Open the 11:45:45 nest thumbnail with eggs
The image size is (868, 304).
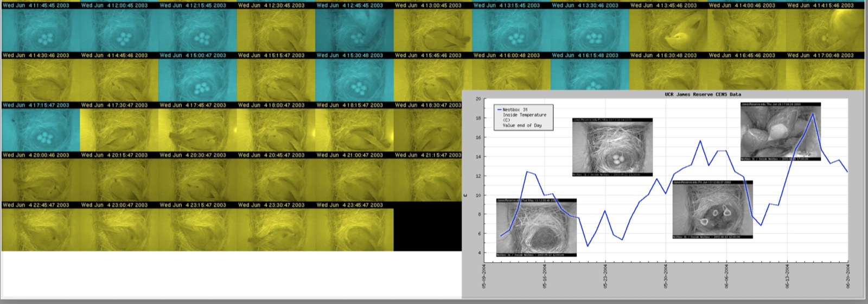coord(40,30)
